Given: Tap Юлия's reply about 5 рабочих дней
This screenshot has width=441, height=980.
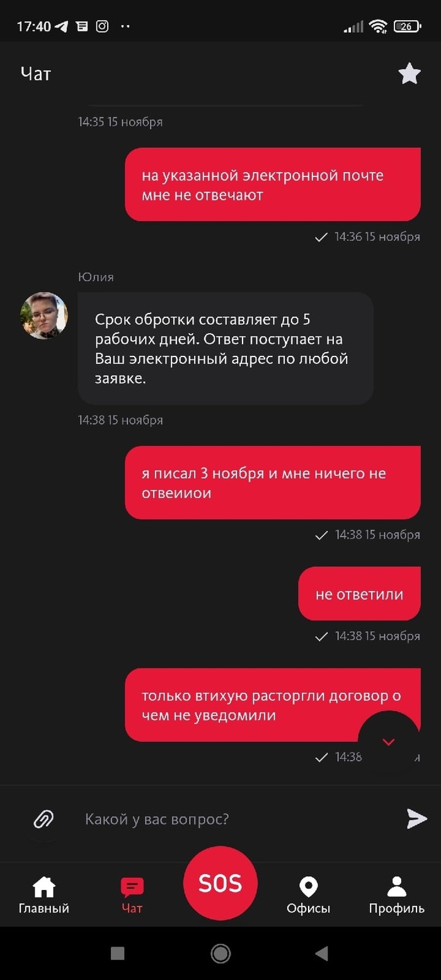Looking at the screenshot, I should (x=226, y=348).
